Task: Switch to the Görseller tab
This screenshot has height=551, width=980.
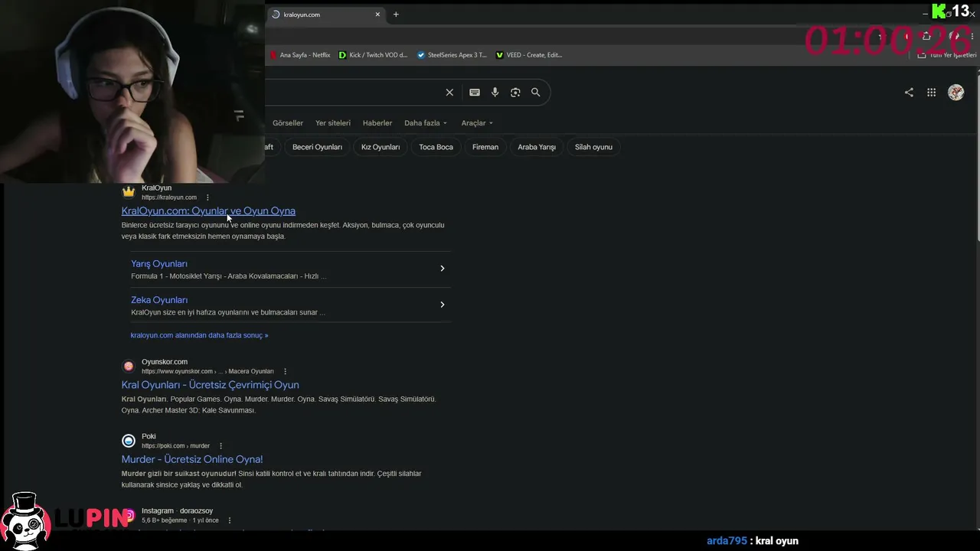Action: pyautogui.click(x=288, y=123)
